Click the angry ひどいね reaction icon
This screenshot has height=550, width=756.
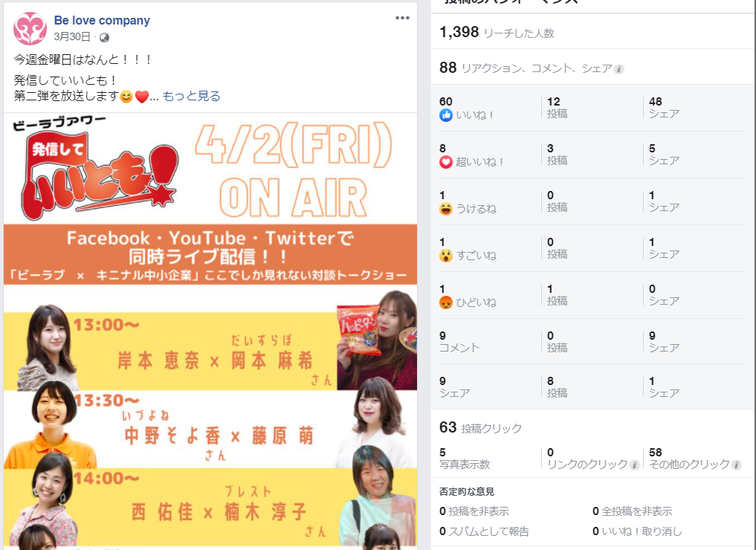point(446,302)
